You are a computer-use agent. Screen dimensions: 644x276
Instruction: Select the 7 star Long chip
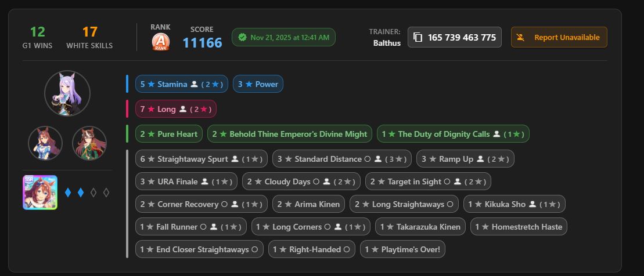pyautogui.click(x=176, y=109)
